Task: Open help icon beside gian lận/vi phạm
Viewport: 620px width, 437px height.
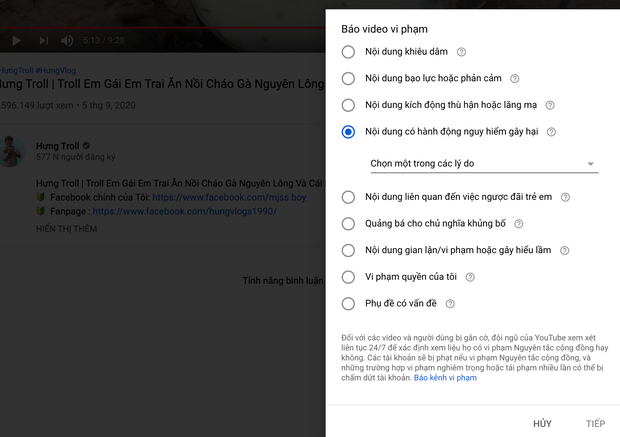Action: 565,250
